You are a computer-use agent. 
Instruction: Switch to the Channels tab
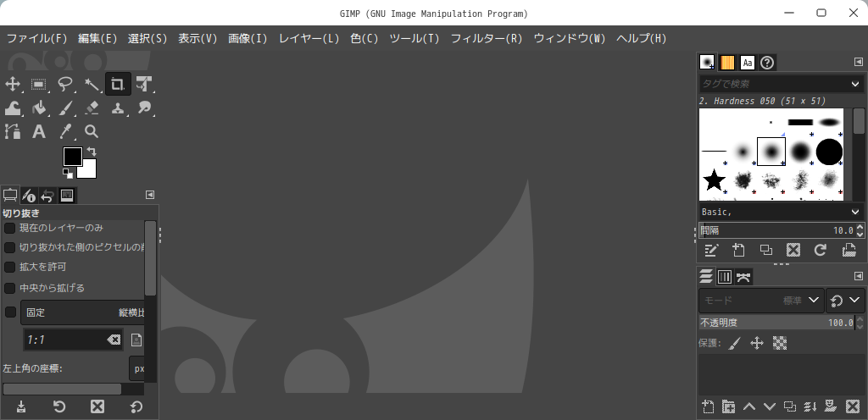(725, 277)
